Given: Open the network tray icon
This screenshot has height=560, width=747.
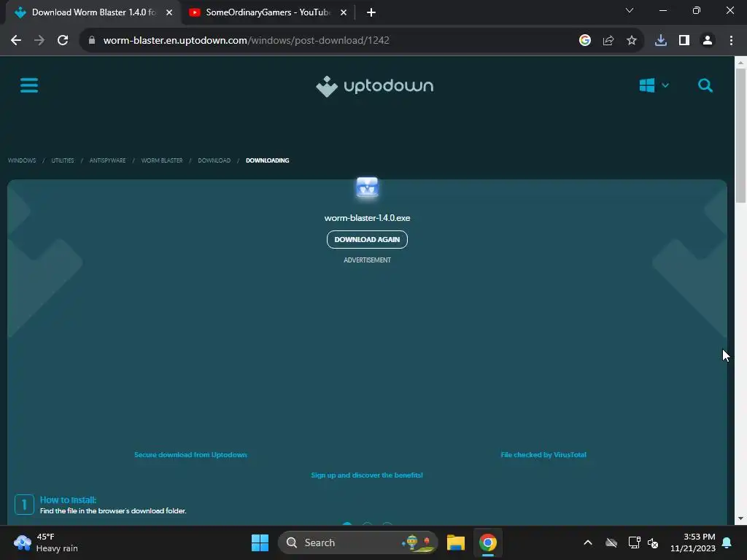Looking at the screenshot, I should [634, 542].
